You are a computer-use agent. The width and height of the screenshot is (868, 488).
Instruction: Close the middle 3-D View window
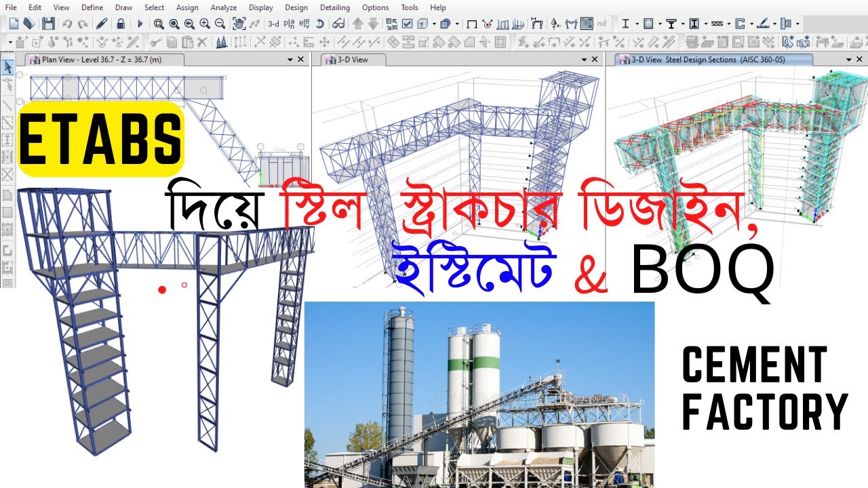pos(595,60)
